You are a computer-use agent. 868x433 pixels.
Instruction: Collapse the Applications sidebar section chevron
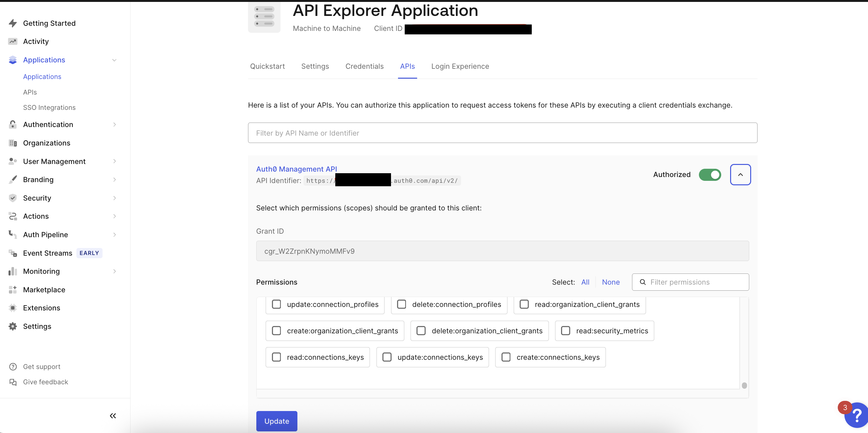[114, 60]
